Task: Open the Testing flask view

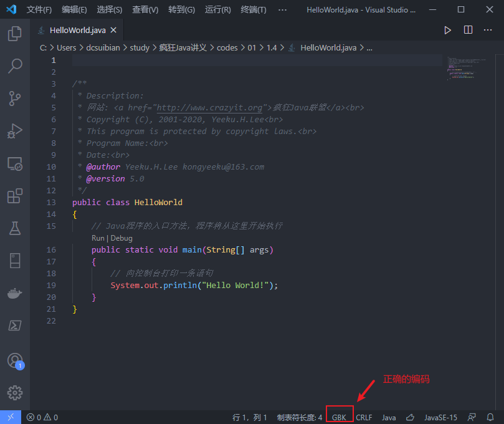Action: 15,228
